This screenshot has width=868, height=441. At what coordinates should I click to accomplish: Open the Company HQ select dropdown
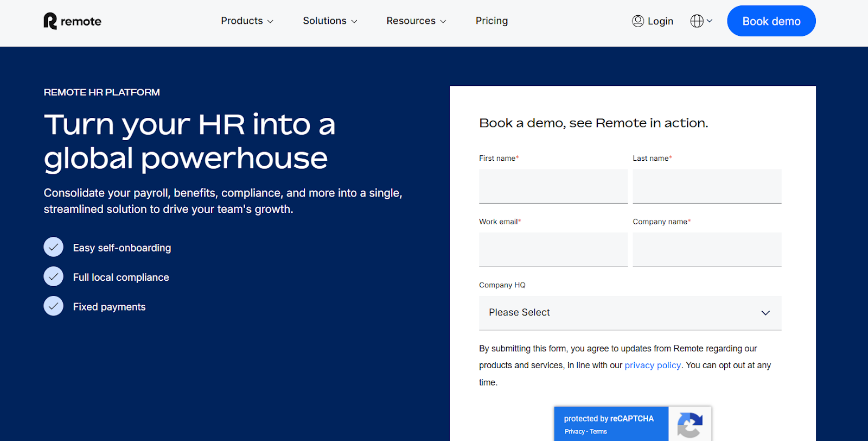[630, 313]
